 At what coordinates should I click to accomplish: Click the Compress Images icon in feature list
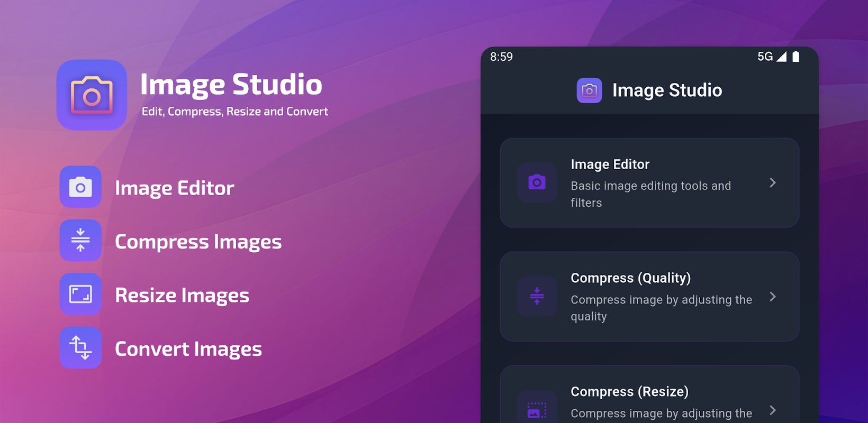[80, 241]
